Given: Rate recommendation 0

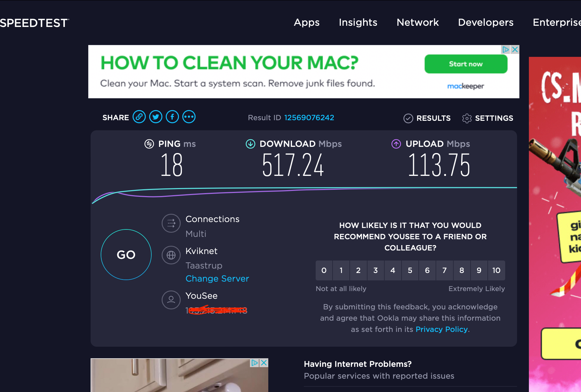Looking at the screenshot, I should (x=324, y=270).
